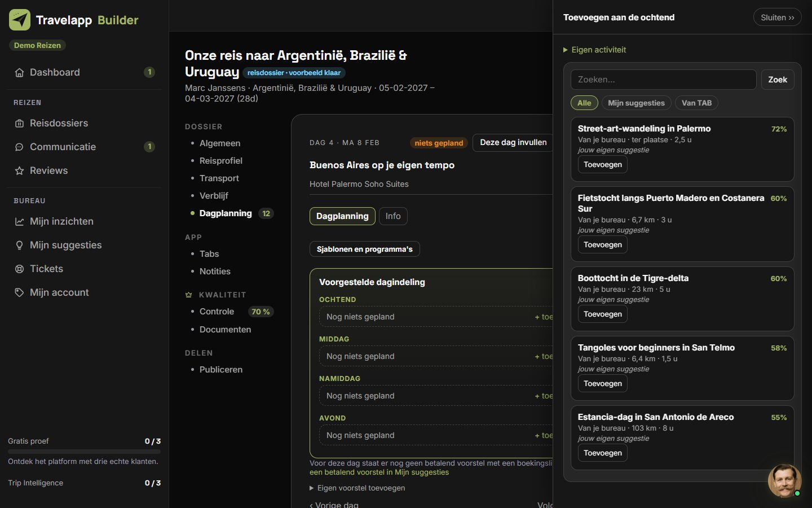The width and height of the screenshot is (812, 508).
Task: Add Fietstocht langs Puerto Madero via Toevoegen
Action: 603,244
